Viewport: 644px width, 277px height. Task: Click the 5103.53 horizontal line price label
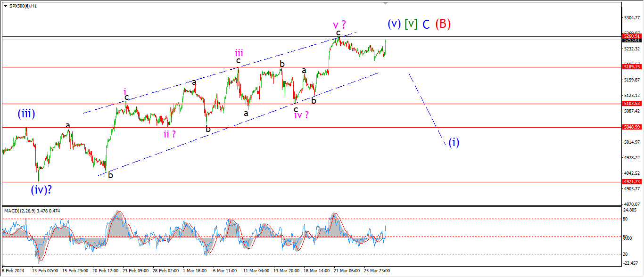click(632, 104)
